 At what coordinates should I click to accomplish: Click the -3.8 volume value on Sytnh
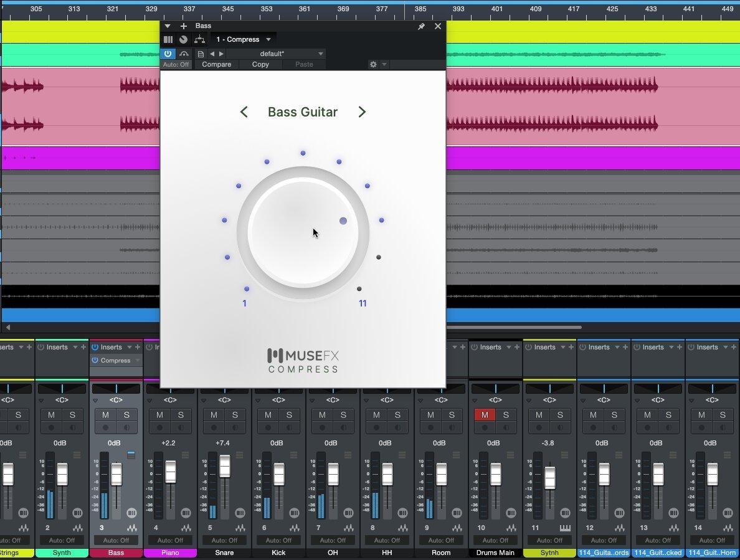pyautogui.click(x=548, y=443)
